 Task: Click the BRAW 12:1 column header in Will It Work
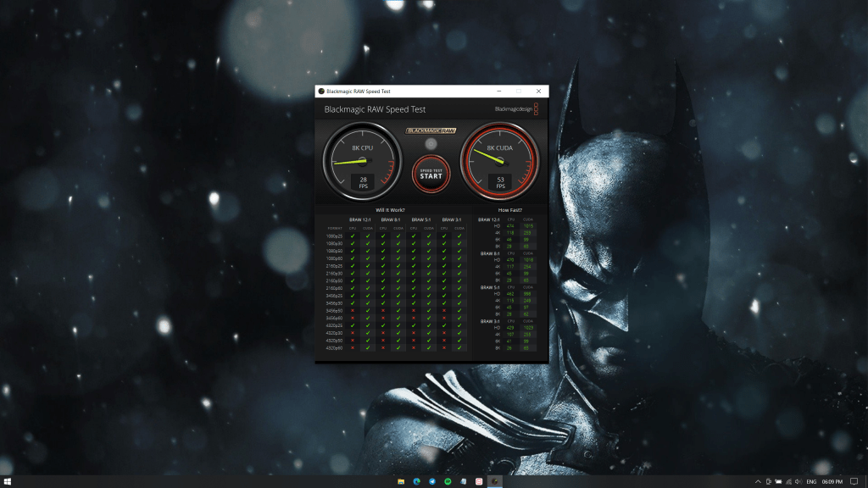point(359,219)
